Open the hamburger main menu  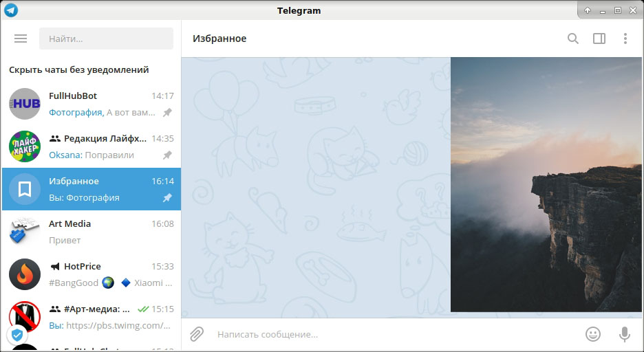(x=21, y=38)
